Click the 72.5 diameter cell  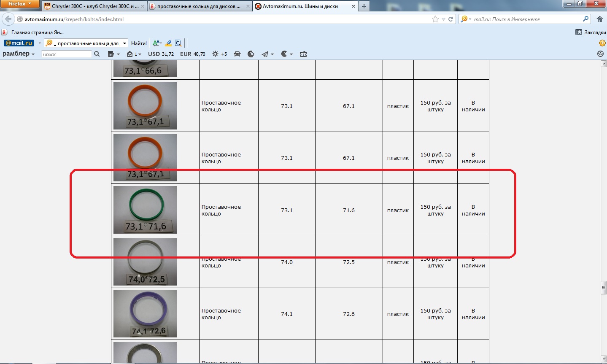point(349,262)
